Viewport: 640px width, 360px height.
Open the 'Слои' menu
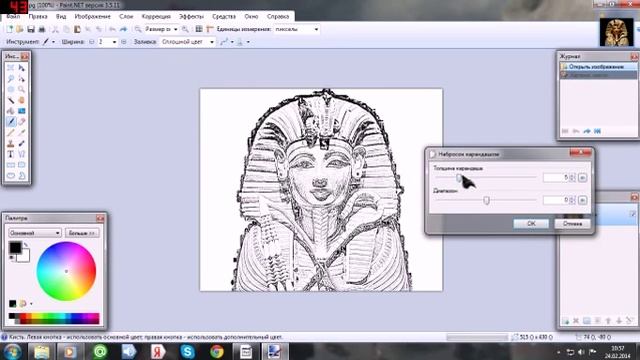point(126,16)
